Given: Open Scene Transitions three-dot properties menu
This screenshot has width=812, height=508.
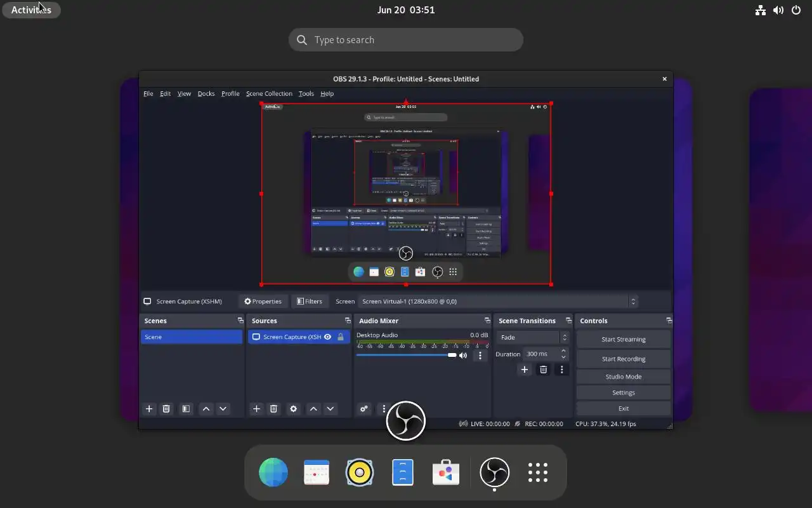Looking at the screenshot, I should coord(561,370).
